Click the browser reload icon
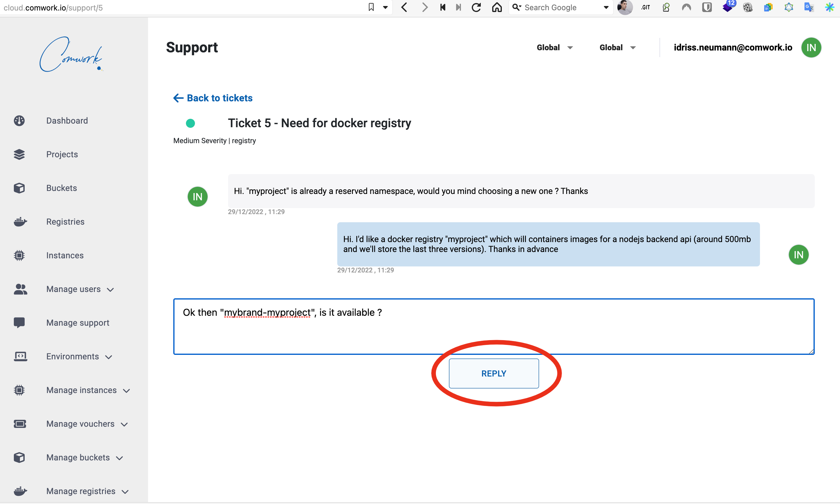 tap(476, 8)
